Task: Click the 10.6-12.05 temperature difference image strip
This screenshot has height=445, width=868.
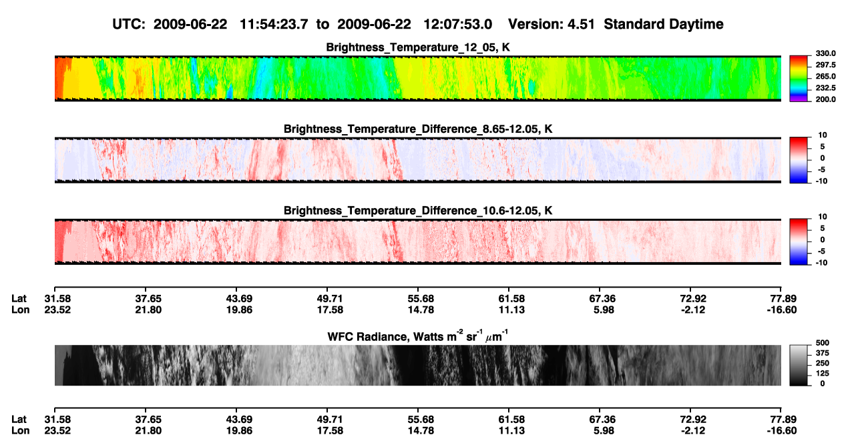Action: (418, 242)
